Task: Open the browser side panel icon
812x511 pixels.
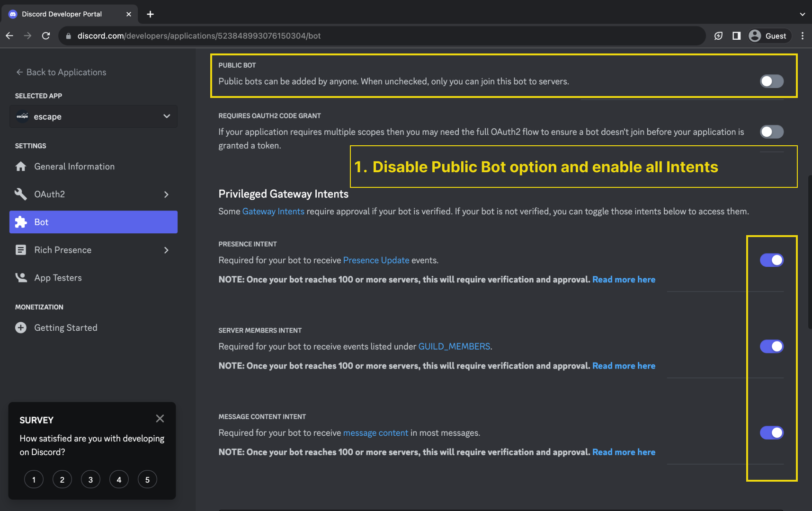Action: [736, 36]
